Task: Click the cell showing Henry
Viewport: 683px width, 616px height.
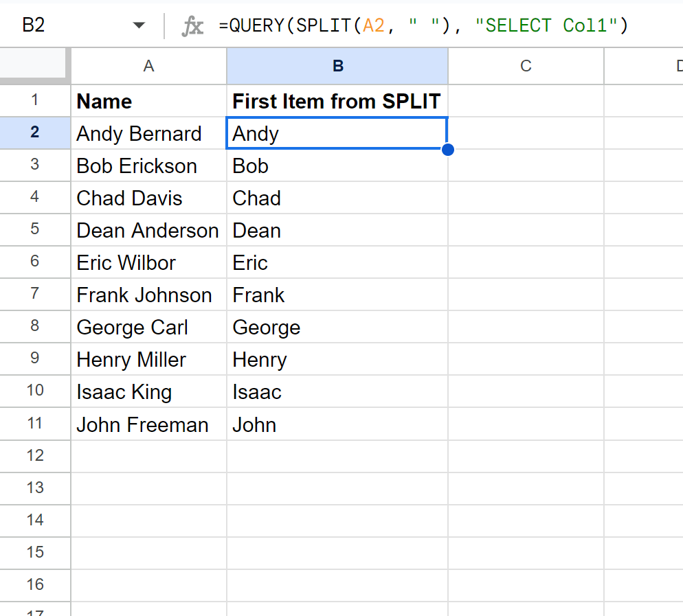Action: pyautogui.click(x=337, y=359)
